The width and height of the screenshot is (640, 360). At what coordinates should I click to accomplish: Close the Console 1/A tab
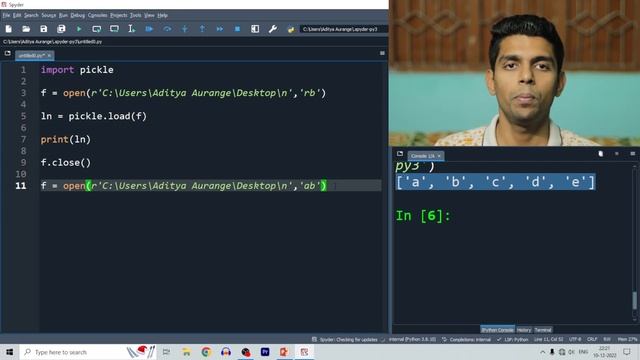439,156
